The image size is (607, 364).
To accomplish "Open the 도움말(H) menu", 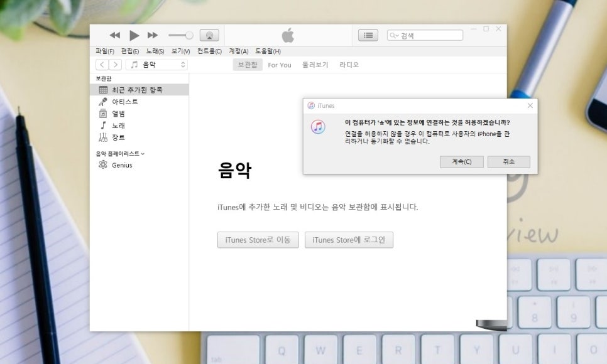I will coord(268,51).
